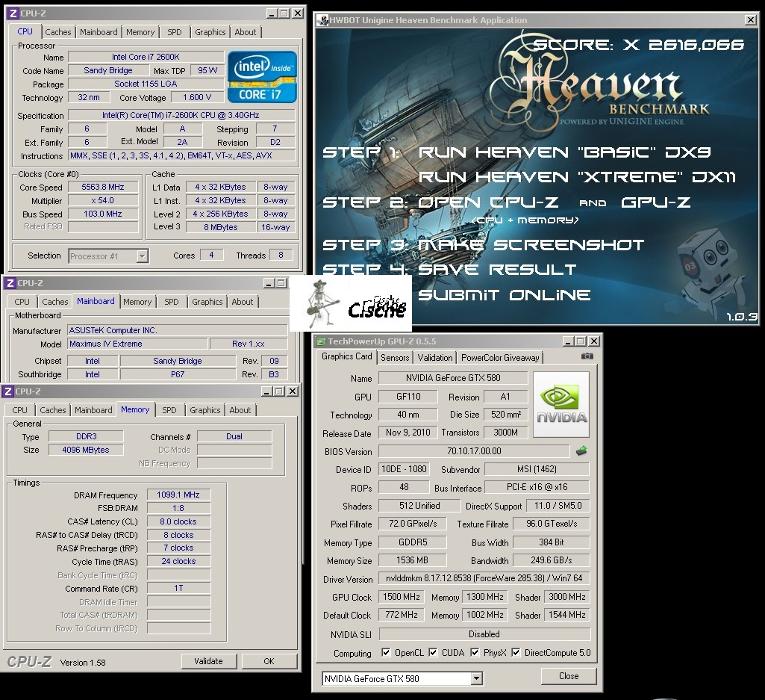Open the NVIDIA GeForce GTX 580 dropdown

tap(477, 678)
